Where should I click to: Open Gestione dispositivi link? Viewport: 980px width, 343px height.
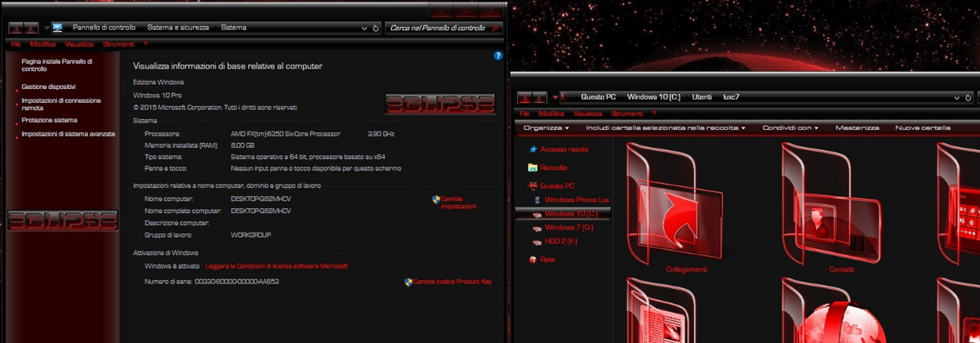(49, 87)
